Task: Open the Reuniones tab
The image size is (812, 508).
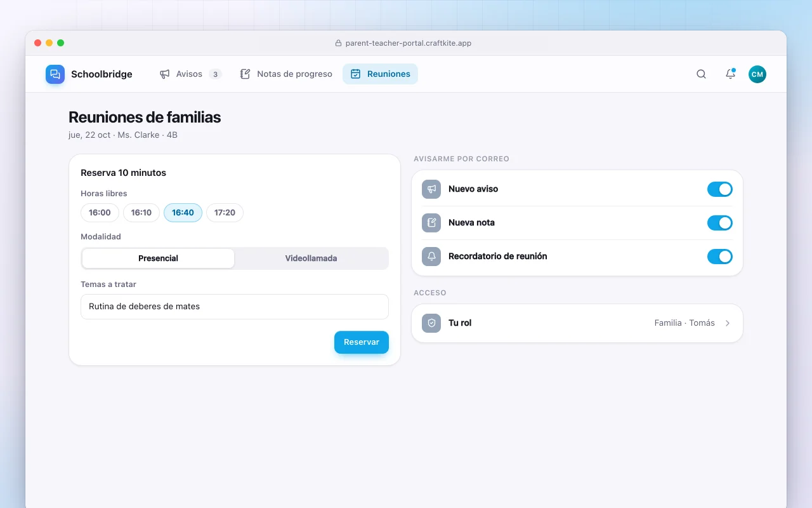Action: click(380, 74)
